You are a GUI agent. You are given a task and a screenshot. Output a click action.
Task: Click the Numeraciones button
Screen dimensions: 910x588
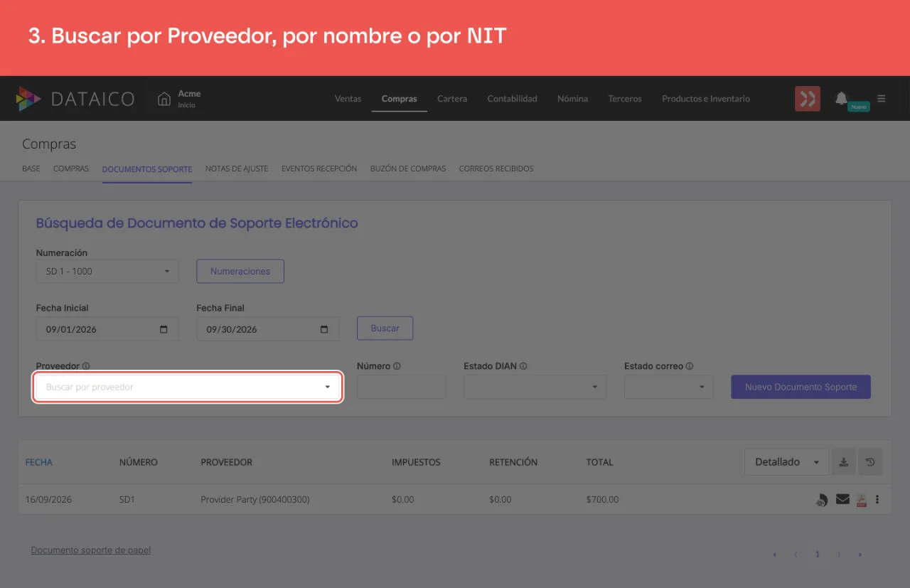coord(240,271)
